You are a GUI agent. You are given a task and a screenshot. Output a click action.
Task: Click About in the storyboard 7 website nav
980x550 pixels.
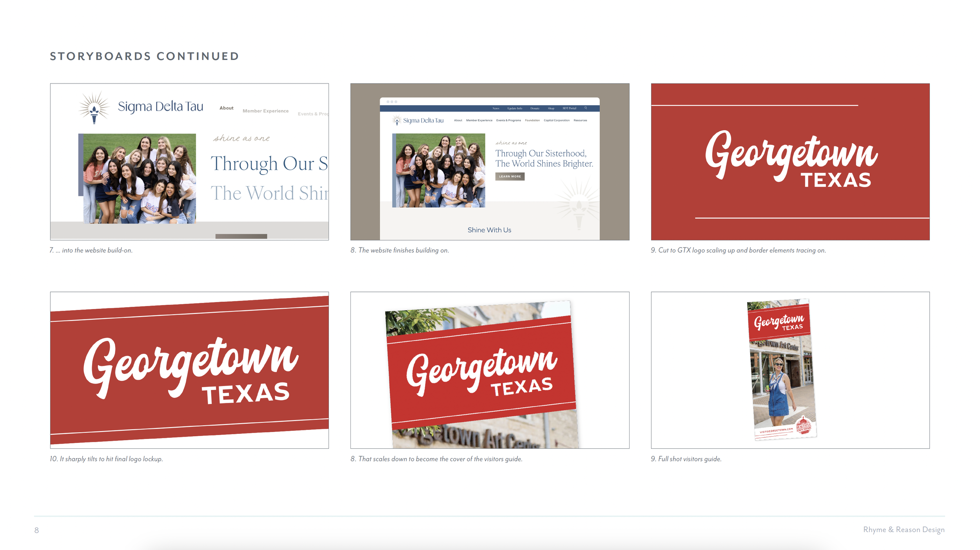(x=226, y=108)
